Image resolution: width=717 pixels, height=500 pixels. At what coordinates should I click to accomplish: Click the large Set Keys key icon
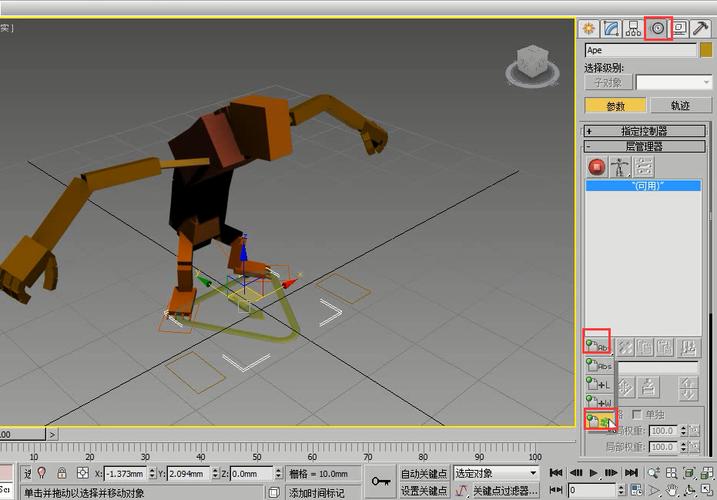pyautogui.click(x=380, y=481)
